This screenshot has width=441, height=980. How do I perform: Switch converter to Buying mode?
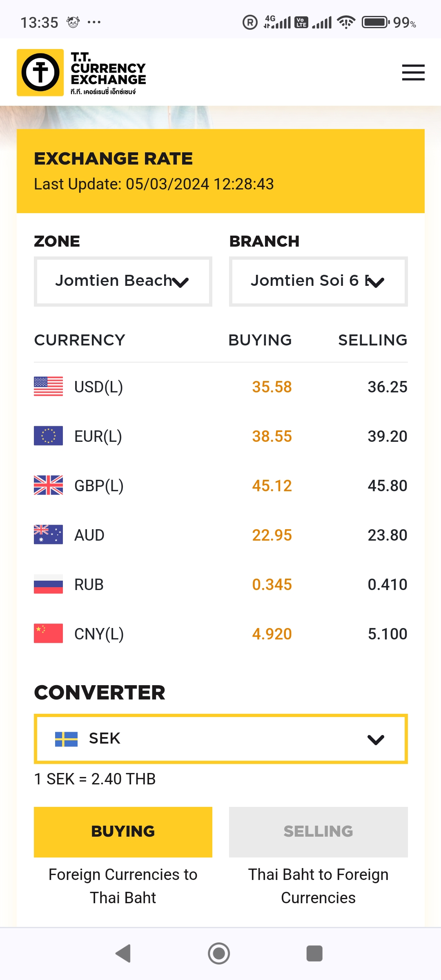[x=123, y=831]
